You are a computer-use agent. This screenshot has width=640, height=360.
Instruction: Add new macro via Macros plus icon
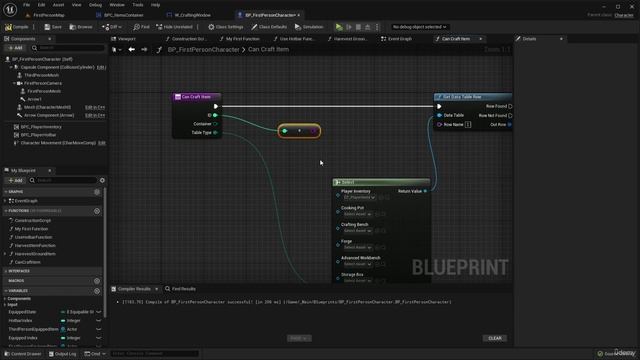[x=97, y=281]
